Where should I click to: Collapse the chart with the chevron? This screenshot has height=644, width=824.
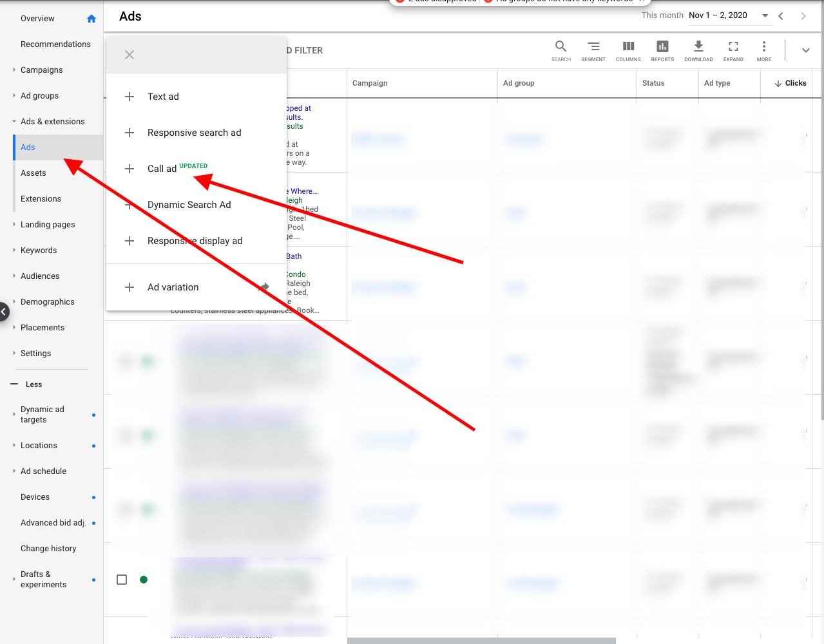(806, 50)
